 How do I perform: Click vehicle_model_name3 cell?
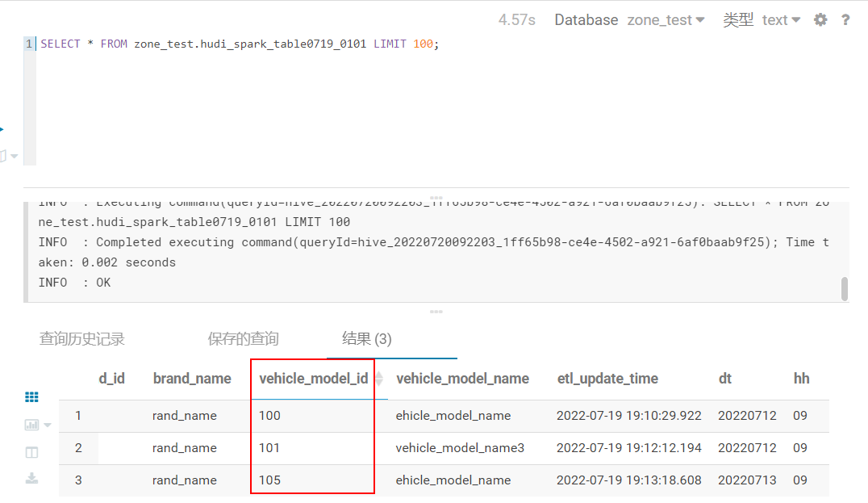460,447
